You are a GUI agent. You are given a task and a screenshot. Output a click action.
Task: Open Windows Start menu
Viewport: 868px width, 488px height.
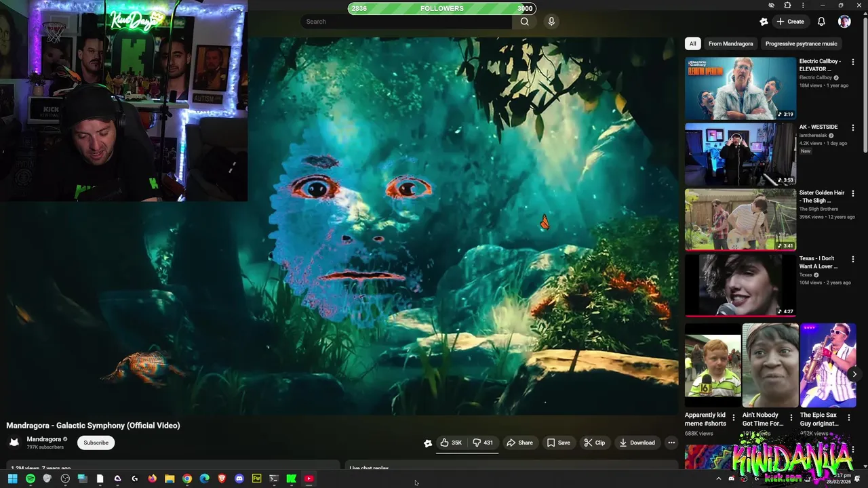tap(12, 479)
